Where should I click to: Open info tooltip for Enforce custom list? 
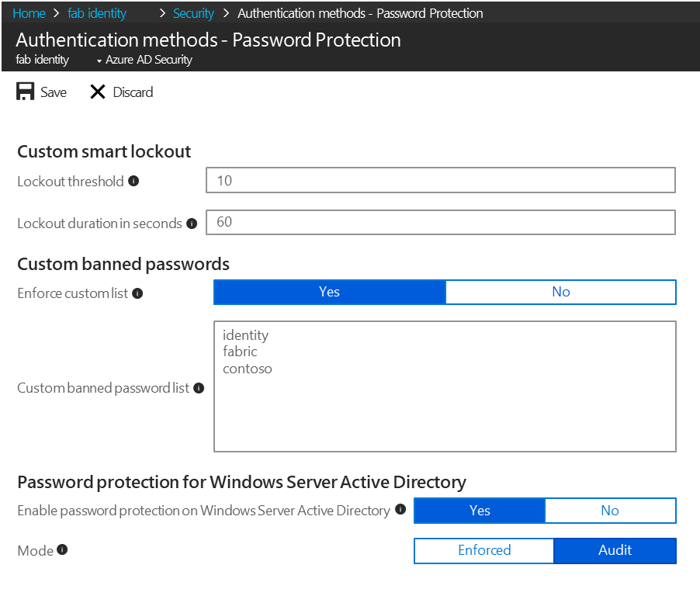click(x=137, y=293)
